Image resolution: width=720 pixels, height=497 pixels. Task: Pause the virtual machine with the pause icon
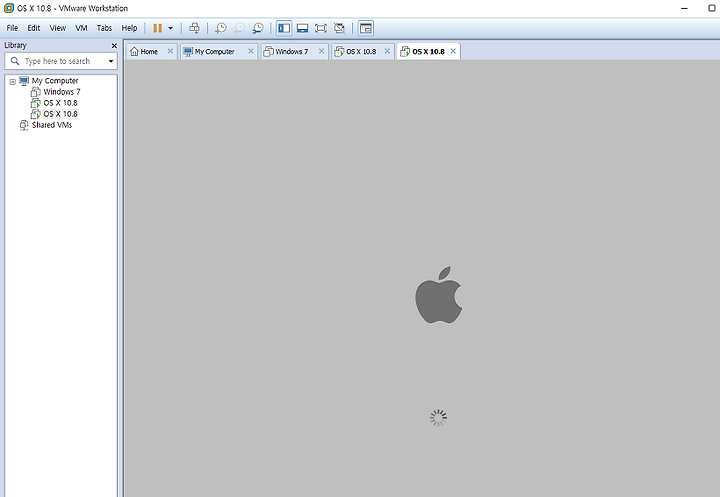(x=158, y=28)
